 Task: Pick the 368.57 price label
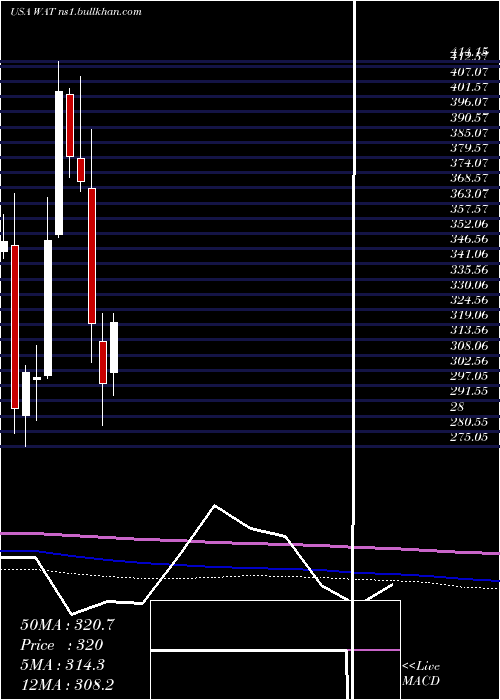tap(469, 178)
